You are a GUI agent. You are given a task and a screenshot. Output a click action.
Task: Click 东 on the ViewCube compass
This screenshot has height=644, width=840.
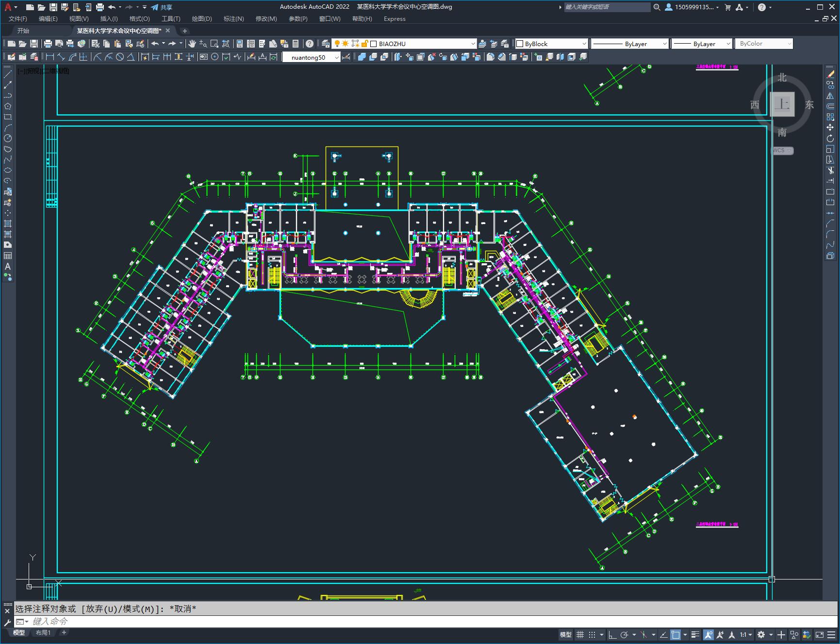(809, 105)
